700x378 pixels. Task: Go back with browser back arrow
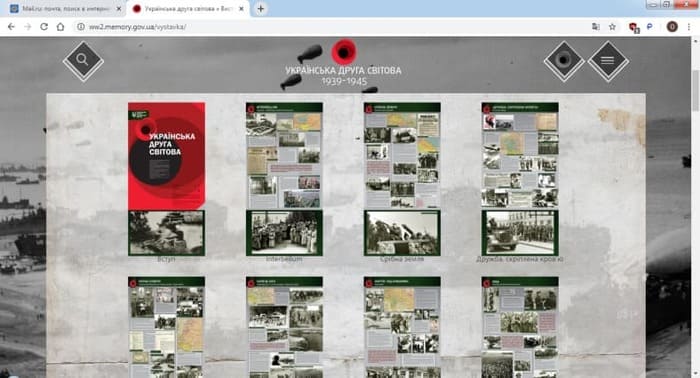pos(11,27)
